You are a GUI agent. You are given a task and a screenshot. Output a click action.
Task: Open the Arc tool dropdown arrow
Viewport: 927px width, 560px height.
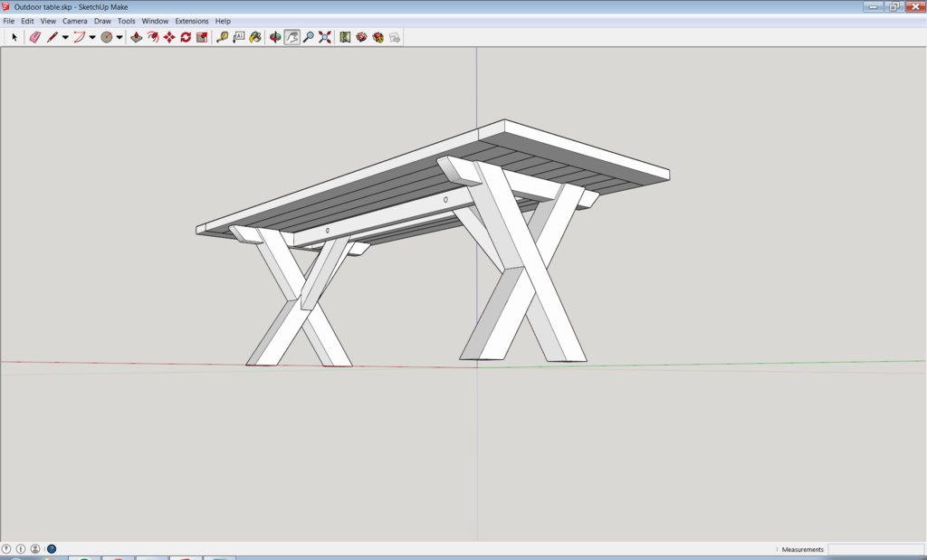pyautogui.click(x=92, y=37)
